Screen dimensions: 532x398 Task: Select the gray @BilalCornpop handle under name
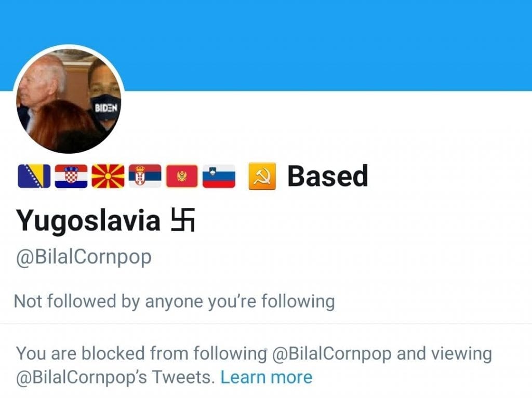(84, 258)
